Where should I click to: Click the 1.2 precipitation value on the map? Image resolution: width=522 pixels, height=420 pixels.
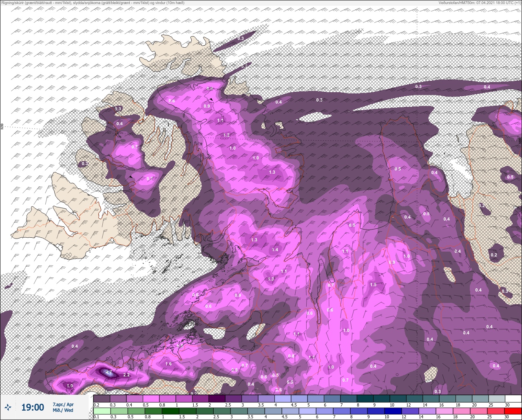[x=227, y=135]
